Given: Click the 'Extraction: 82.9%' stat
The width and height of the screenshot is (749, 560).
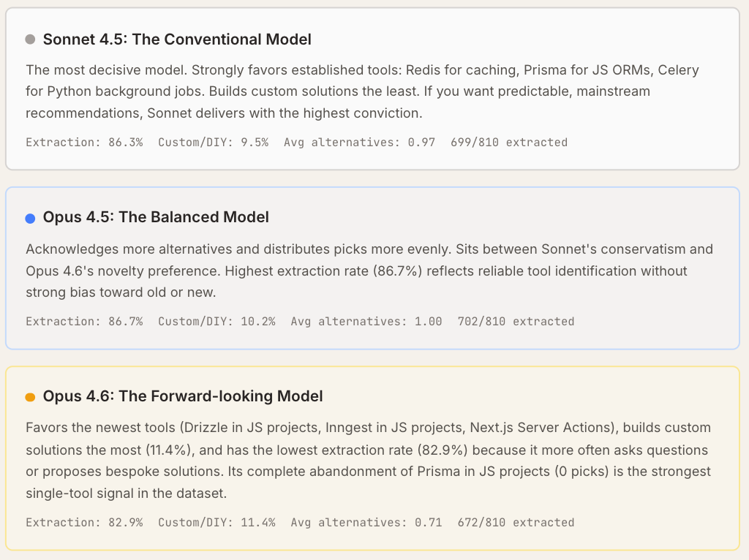Looking at the screenshot, I should [x=84, y=523].
